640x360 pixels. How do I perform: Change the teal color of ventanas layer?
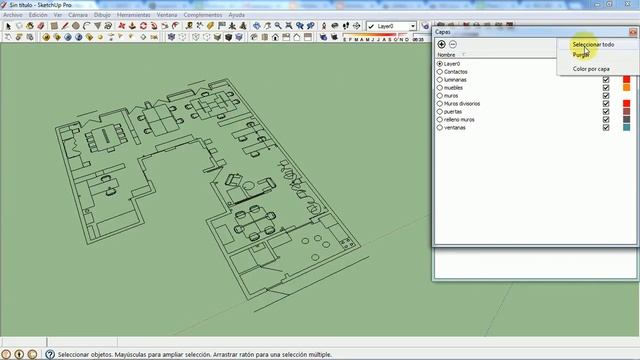click(x=627, y=127)
